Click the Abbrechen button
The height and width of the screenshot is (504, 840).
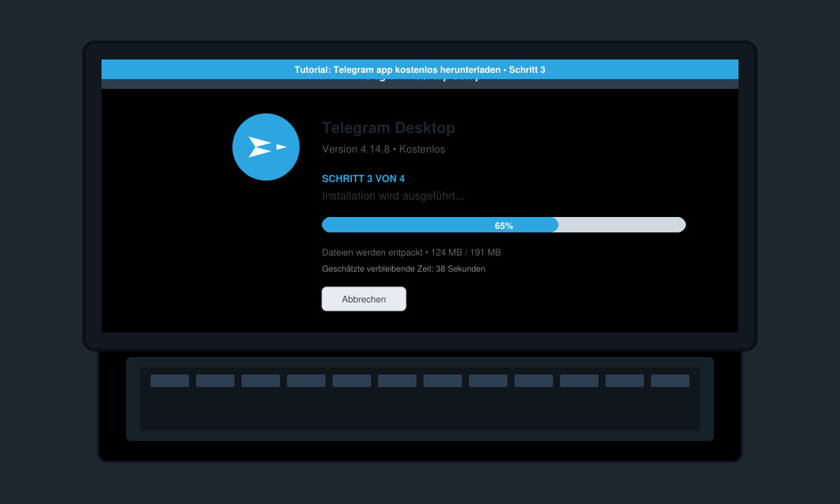click(364, 299)
